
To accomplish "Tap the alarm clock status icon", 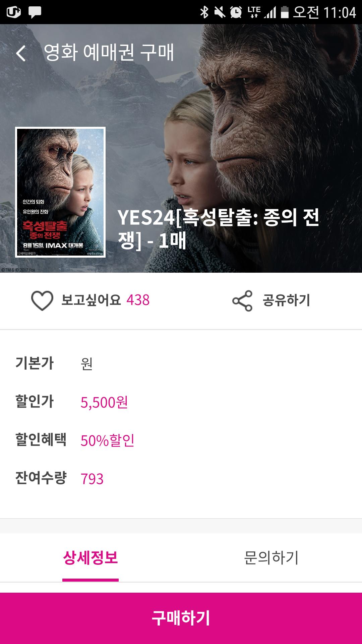I will tap(236, 12).
